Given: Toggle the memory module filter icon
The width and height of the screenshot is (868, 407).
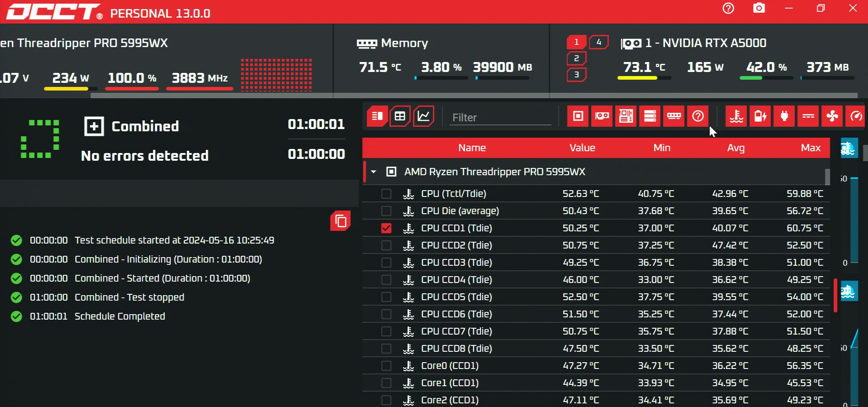Looking at the screenshot, I should coord(674,116).
